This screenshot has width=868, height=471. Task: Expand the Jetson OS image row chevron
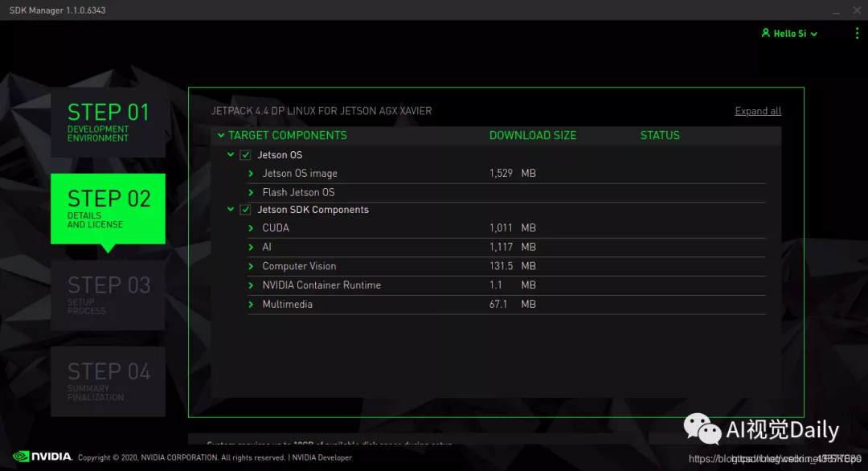pyautogui.click(x=251, y=174)
